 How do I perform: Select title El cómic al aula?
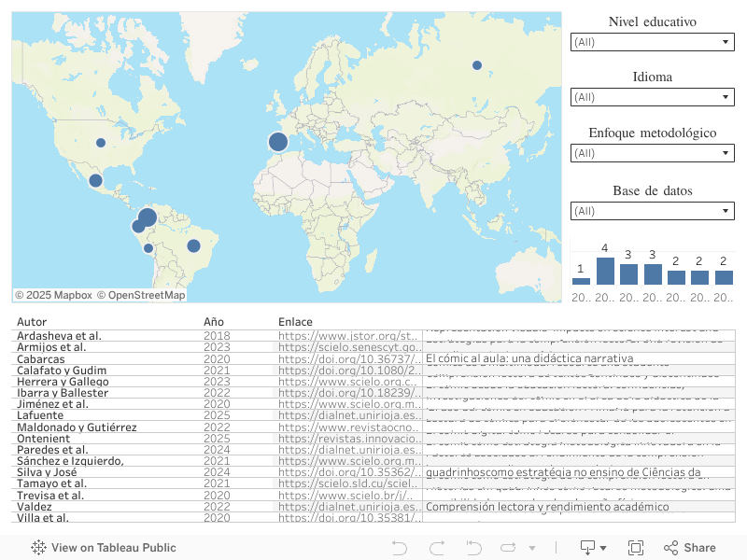coord(529,358)
